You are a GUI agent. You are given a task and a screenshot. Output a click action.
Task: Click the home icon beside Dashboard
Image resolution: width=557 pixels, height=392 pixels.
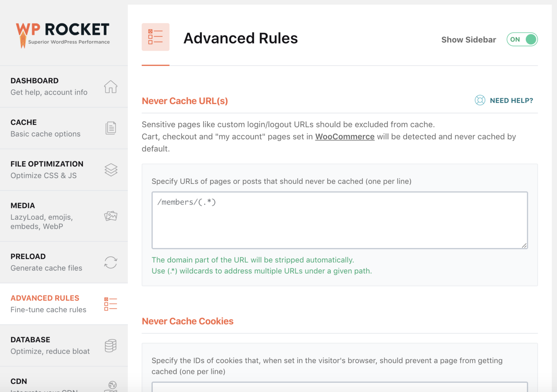[111, 87]
